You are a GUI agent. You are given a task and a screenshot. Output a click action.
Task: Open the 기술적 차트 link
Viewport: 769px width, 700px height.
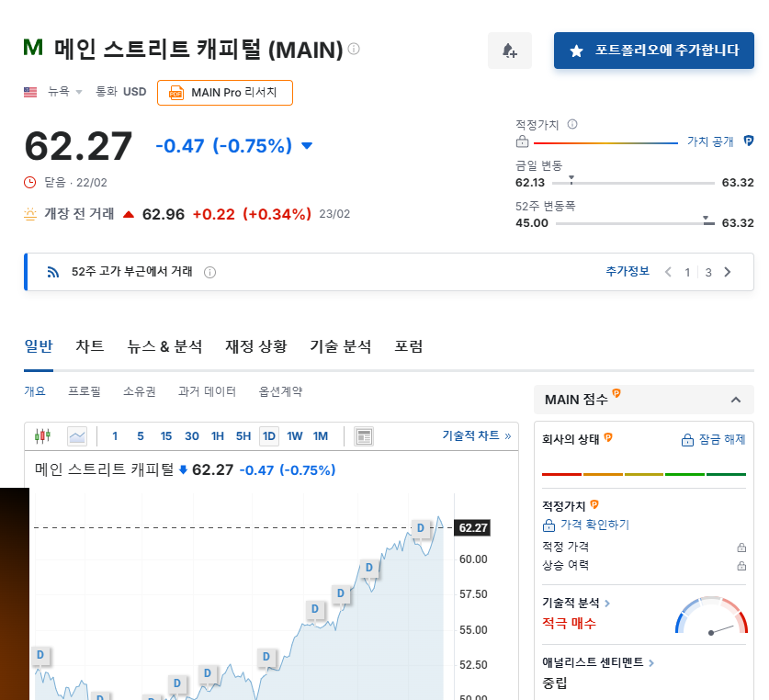[x=477, y=435]
